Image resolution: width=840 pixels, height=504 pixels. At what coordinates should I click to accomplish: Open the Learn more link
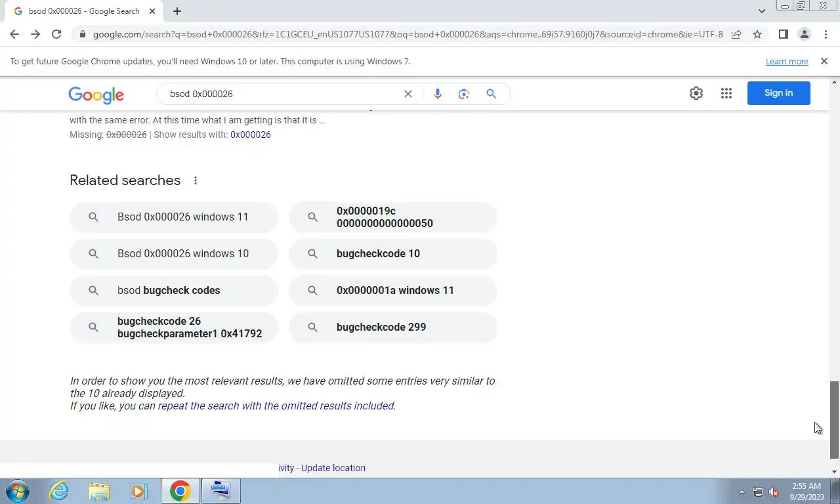click(x=787, y=61)
